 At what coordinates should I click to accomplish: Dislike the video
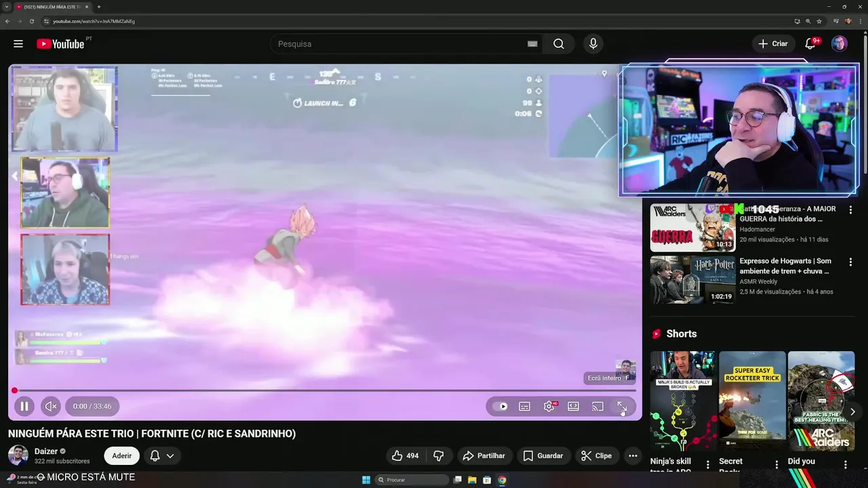[439, 456]
